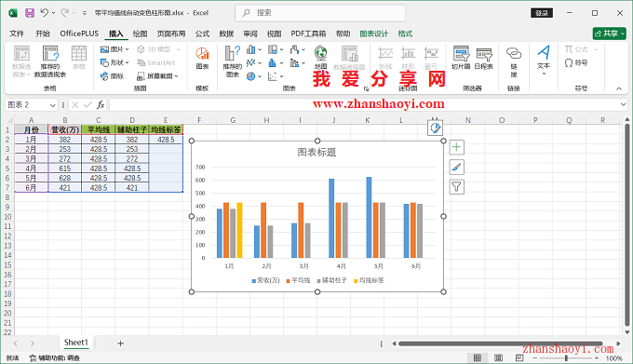Switch to the Format (格式) tab

pos(405,34)
